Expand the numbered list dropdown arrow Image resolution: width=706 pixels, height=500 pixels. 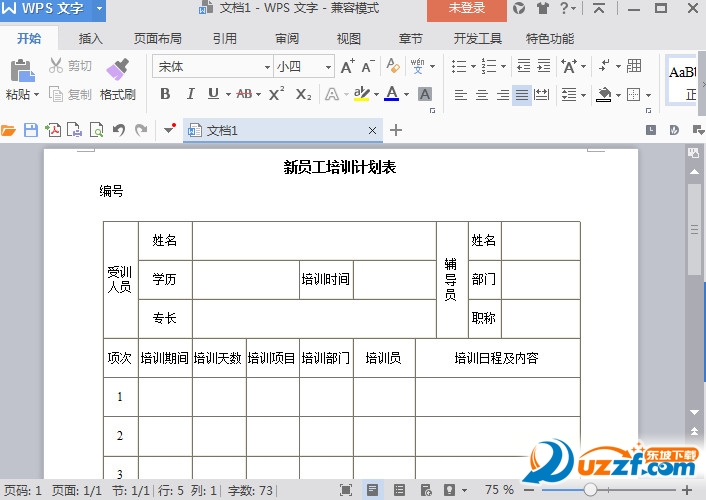503,66
